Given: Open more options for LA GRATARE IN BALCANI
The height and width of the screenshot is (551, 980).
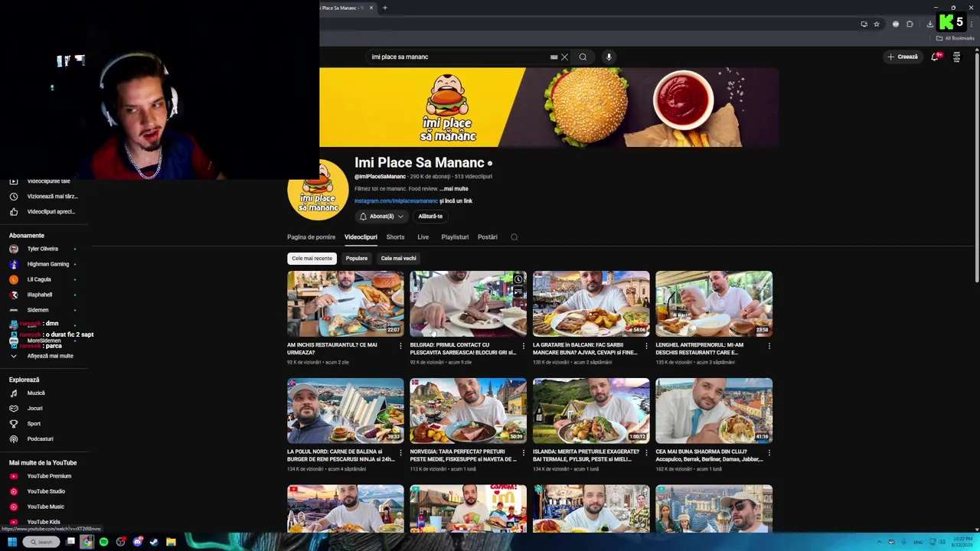Looking at the screenshot, I should (x=646, y=346).
